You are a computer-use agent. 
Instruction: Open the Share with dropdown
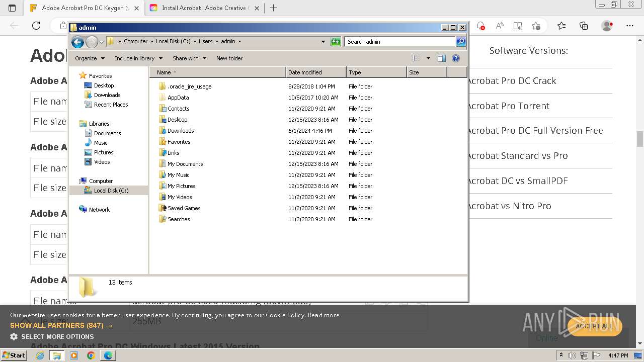[189, 58]
